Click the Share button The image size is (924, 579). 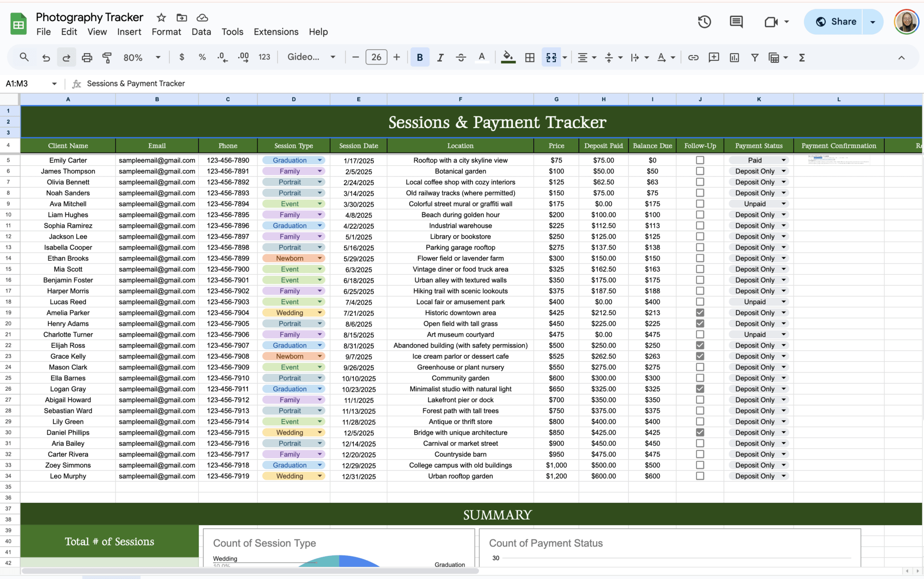pos(841,21)
